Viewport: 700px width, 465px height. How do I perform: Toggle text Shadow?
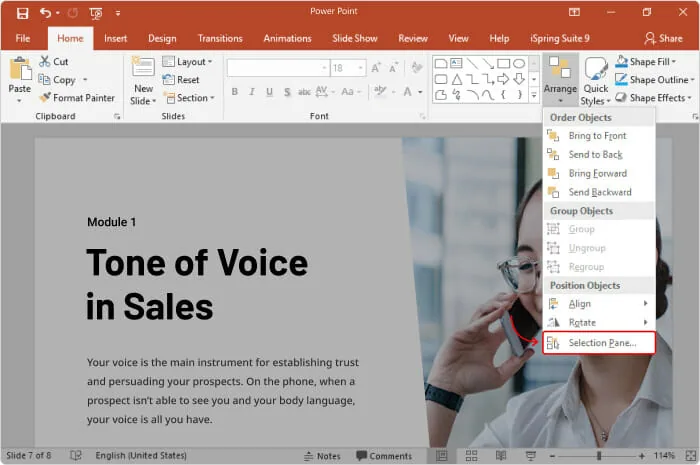(x=287, y=92)
